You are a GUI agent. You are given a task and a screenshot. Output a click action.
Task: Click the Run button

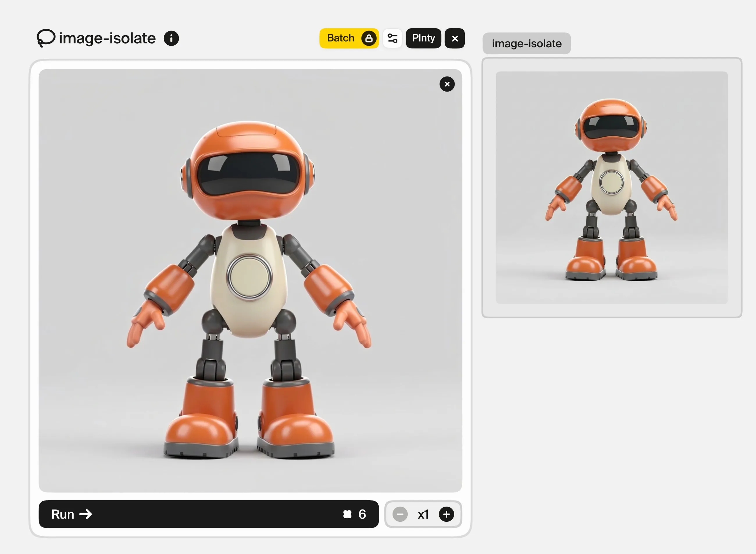point(208,514)
